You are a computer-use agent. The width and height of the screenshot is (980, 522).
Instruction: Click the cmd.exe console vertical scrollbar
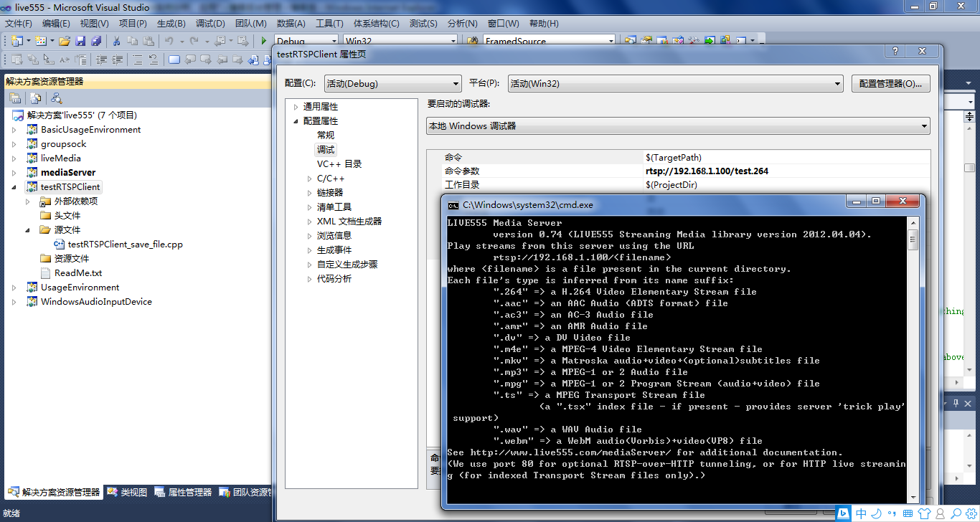913,359
